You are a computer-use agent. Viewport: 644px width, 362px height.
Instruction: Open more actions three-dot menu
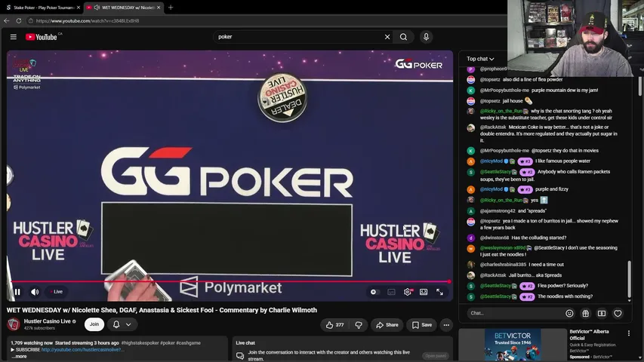(446, 324)
